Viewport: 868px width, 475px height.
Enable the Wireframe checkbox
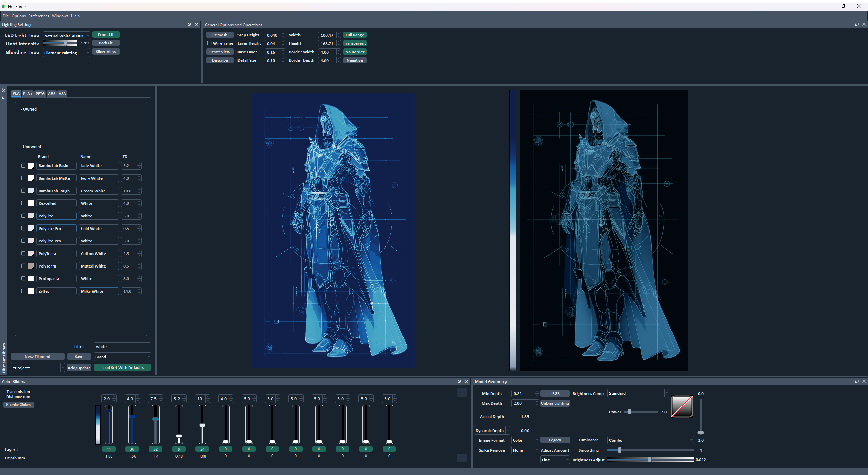[209, 43]
